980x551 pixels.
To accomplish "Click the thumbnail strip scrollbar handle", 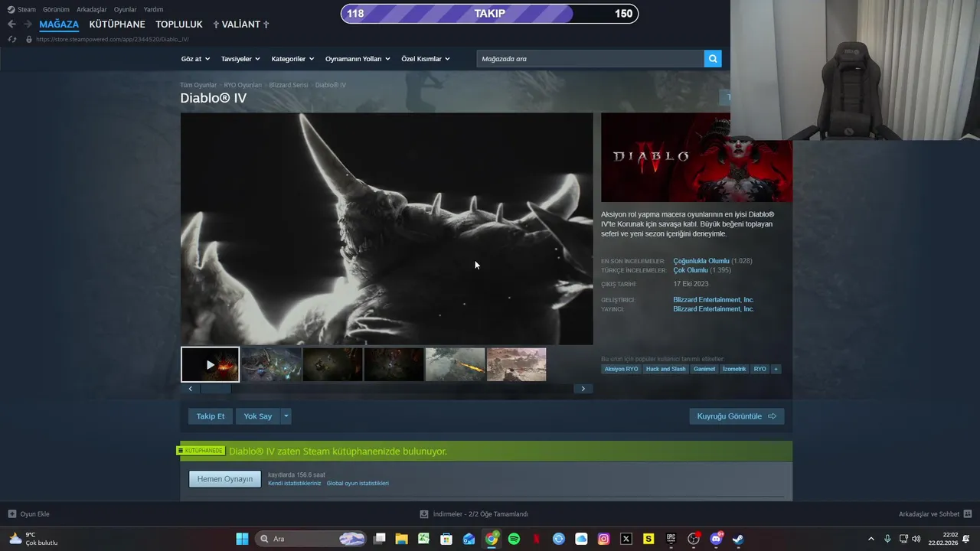I will click(x=216, y=389).
